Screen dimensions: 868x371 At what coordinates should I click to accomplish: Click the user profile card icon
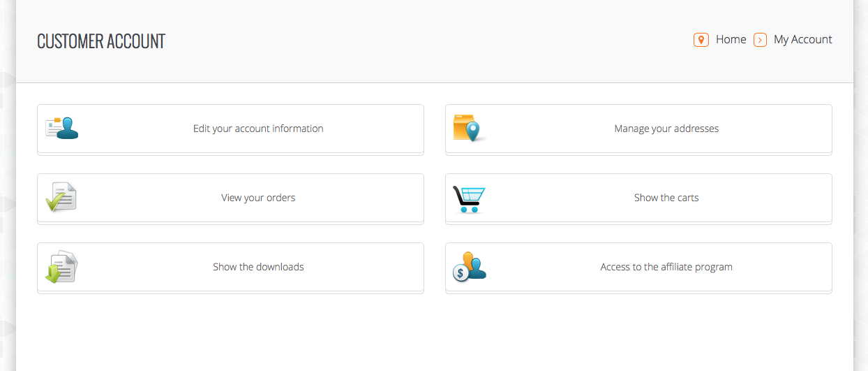tap(62, 129)
